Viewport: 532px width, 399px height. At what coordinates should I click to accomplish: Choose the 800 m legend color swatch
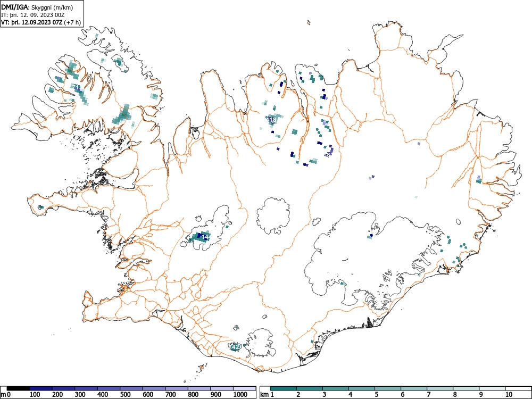[199, 388]
